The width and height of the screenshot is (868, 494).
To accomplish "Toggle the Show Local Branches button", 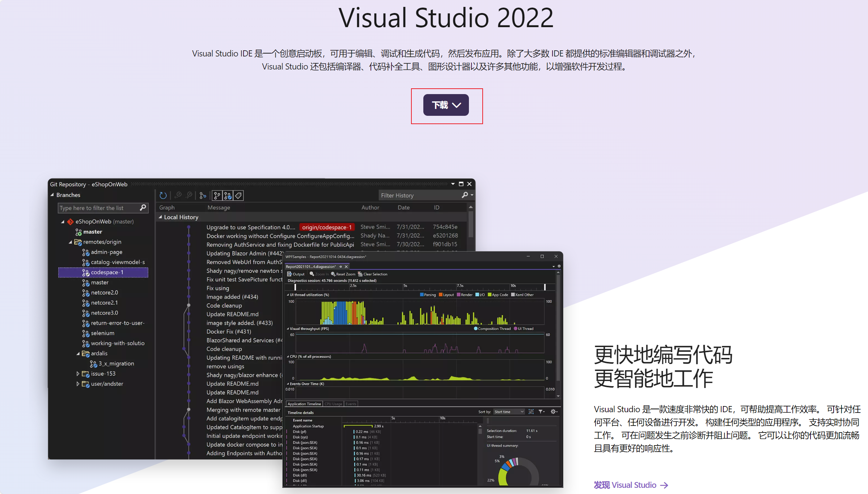I will pos(217,195).
